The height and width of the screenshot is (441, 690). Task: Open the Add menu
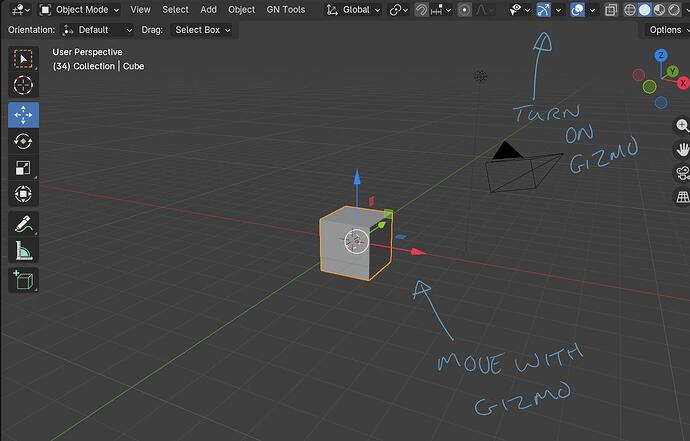click(208, 10)
